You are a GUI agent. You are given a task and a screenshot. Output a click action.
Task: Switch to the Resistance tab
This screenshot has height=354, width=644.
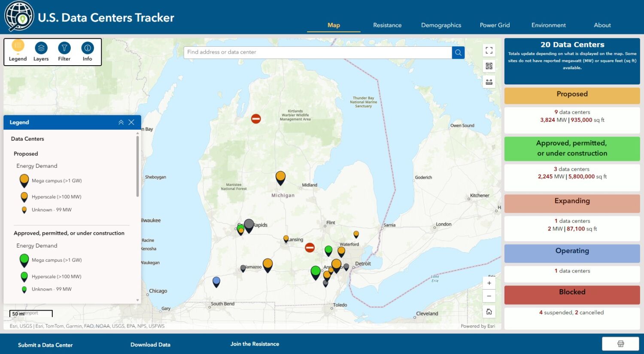(x=387, y=25)
